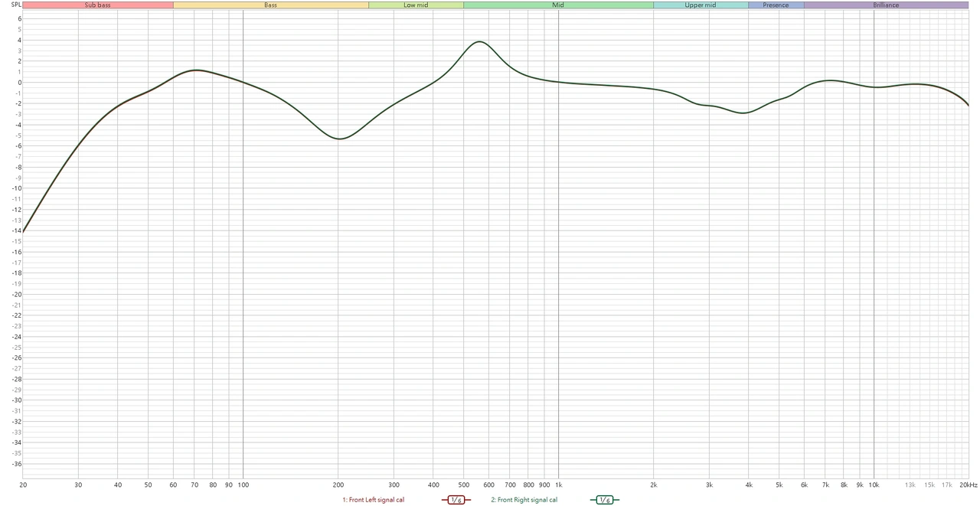Select the Low mid band header
This screenshot has width=980, height=506.
tap(416, 5)
